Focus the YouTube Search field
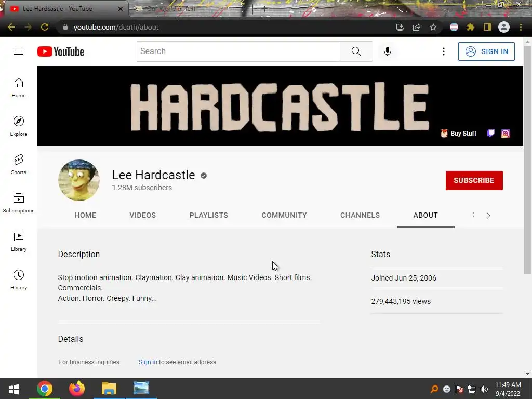This screenshot has width=532, height=399. point(238,51)
